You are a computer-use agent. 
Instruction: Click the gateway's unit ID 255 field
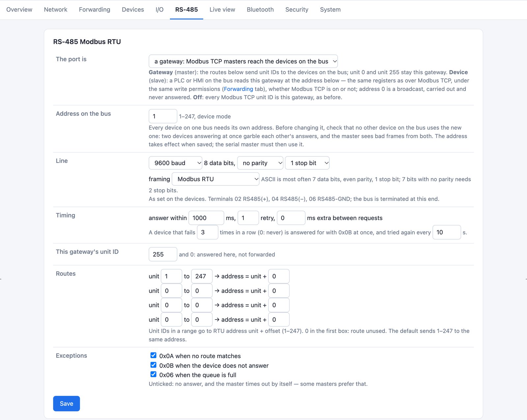click(163, 254)
